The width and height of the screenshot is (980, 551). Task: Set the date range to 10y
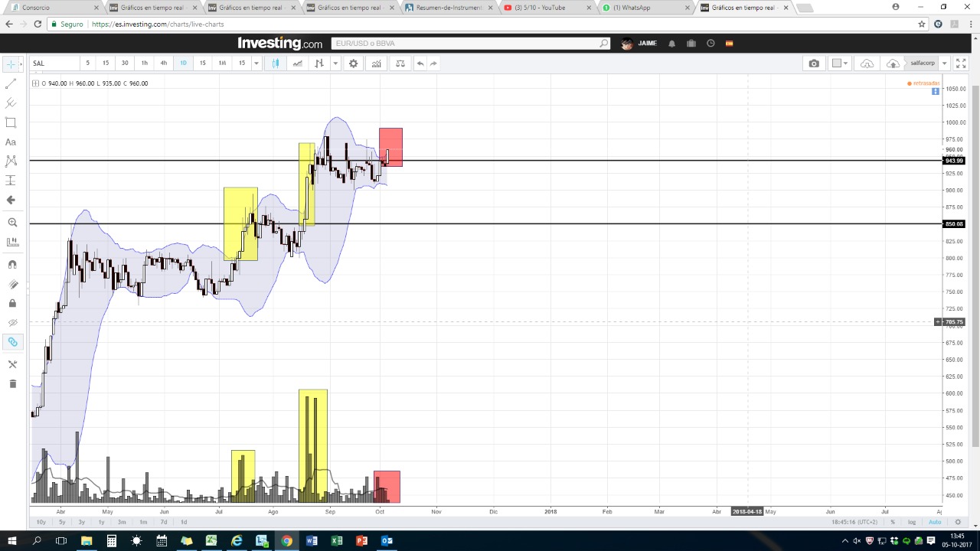coord(41,522)
